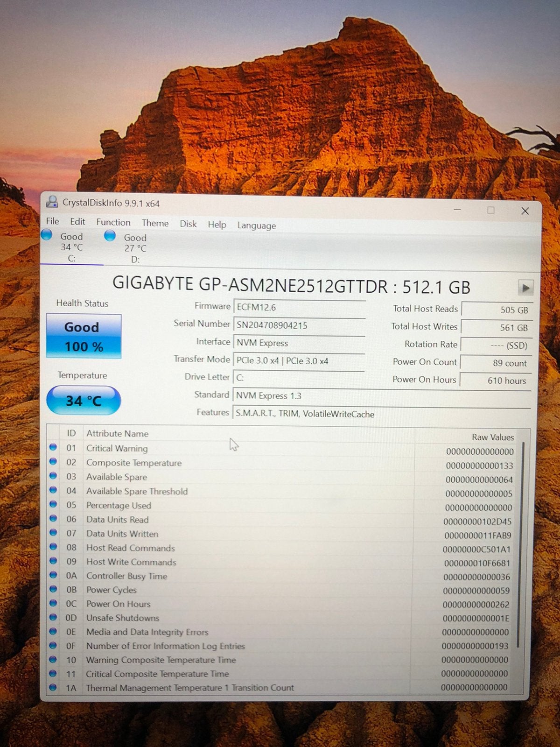Click the status orb for Controller Busy Time
This screenshot has width=560, height=747.
click(53, 575)
